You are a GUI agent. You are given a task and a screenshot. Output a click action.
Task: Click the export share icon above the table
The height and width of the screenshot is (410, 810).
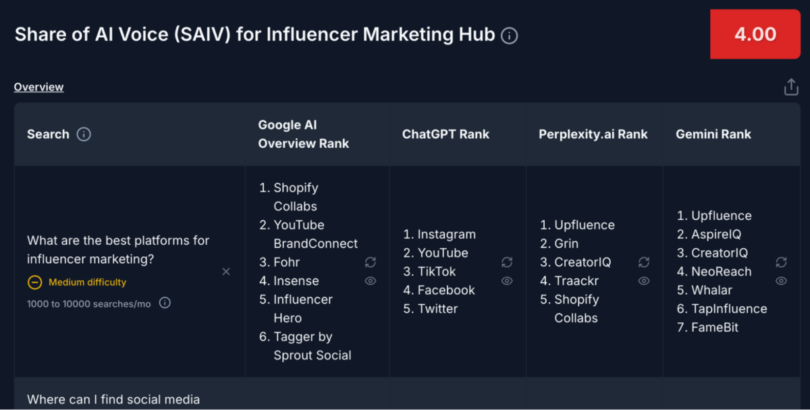tap(791, 87)
